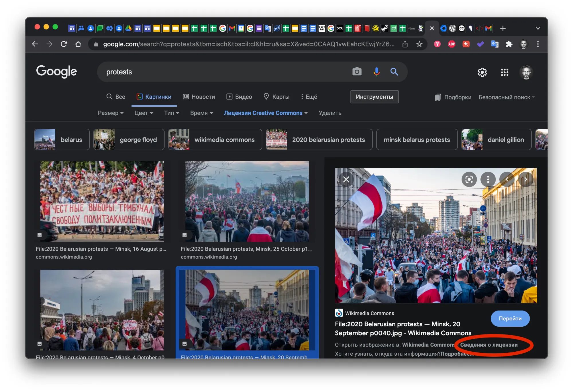Select the george floyd chip
The width and height of the screenshot is (573, 392).
point(129,140)
